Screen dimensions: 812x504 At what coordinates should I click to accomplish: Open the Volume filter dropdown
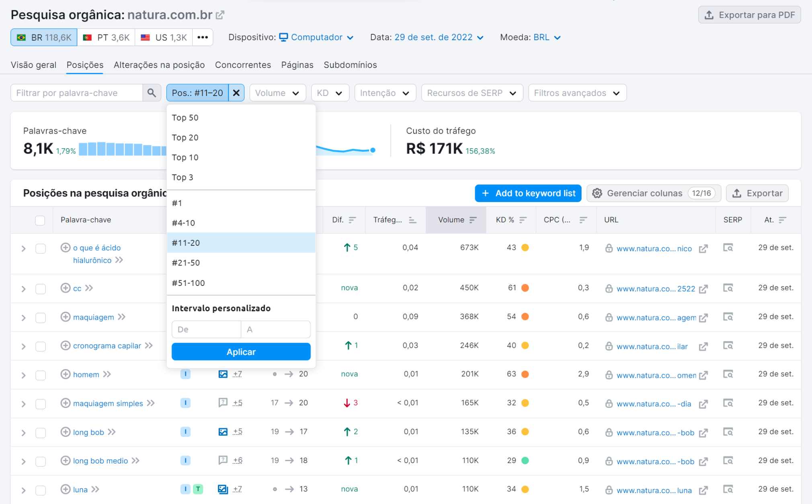277,93
